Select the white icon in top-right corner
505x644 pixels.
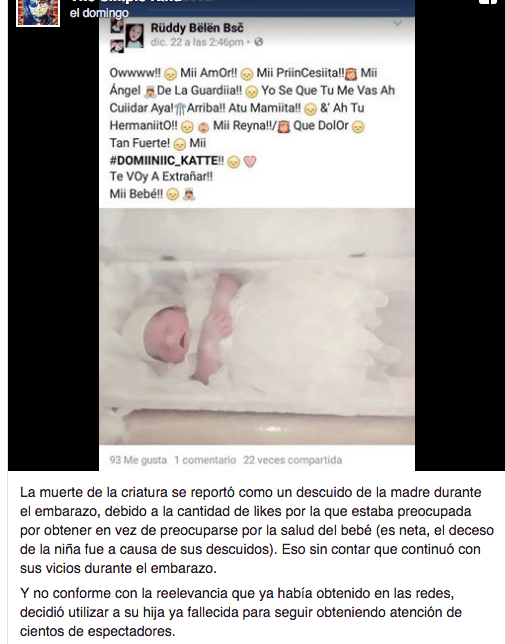click(488, 2)
